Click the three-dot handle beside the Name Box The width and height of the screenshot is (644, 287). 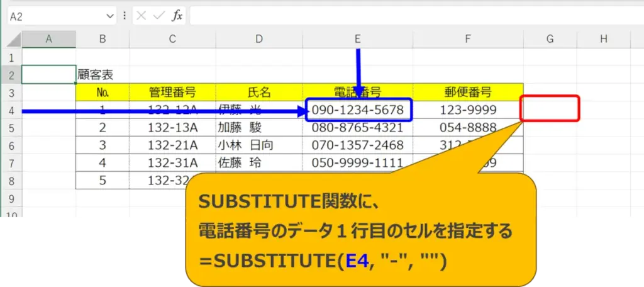click(x=125, y=16)
